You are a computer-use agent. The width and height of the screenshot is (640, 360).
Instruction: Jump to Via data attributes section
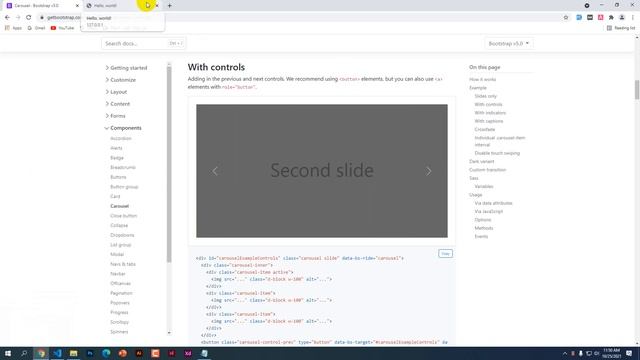493,203
